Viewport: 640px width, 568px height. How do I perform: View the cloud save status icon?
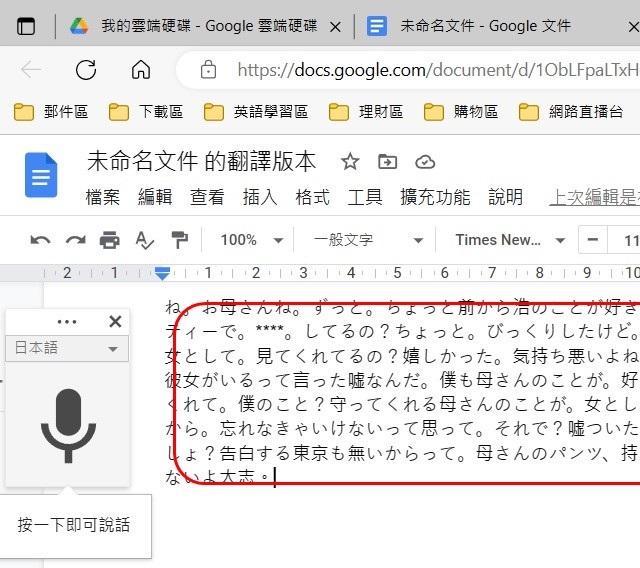point(425,162)
